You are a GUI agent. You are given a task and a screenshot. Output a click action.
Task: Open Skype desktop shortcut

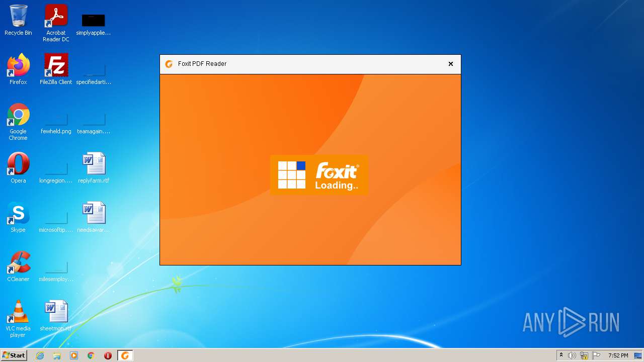(x=18, y=217)
